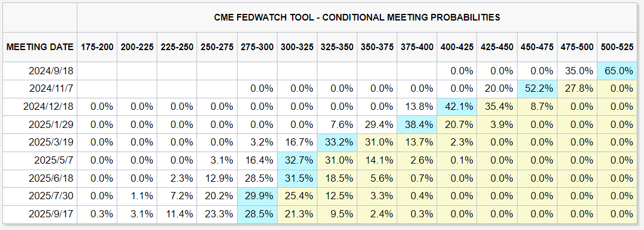Screen dimensions: 644x230
Task: Click the 42.1% cell in 2024/12/18 row
Action: click(x=457, y=107)
